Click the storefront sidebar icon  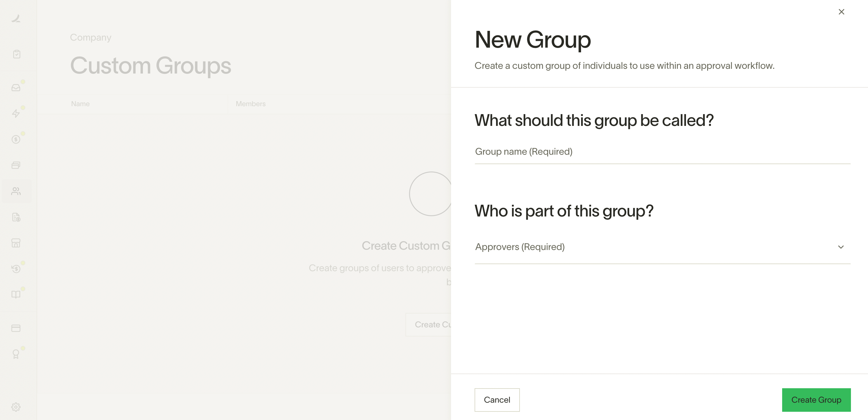click(x=16, y=243)
